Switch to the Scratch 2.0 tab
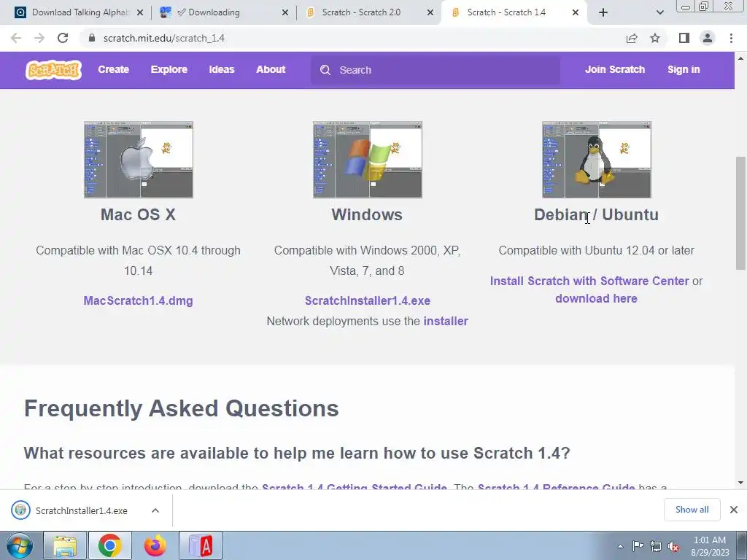Screen dimensions: 747x560 (368, 12)
